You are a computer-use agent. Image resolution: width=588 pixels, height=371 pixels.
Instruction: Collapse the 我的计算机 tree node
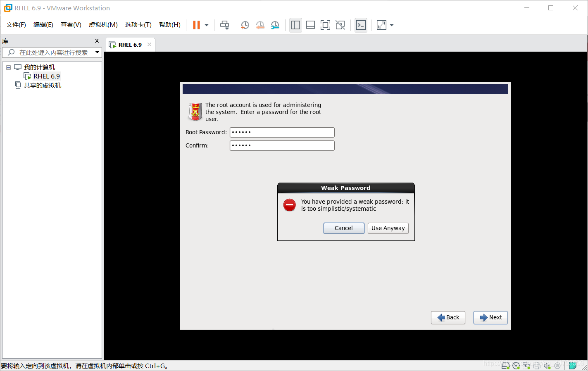pyautogui.click(x=8, y=67)
